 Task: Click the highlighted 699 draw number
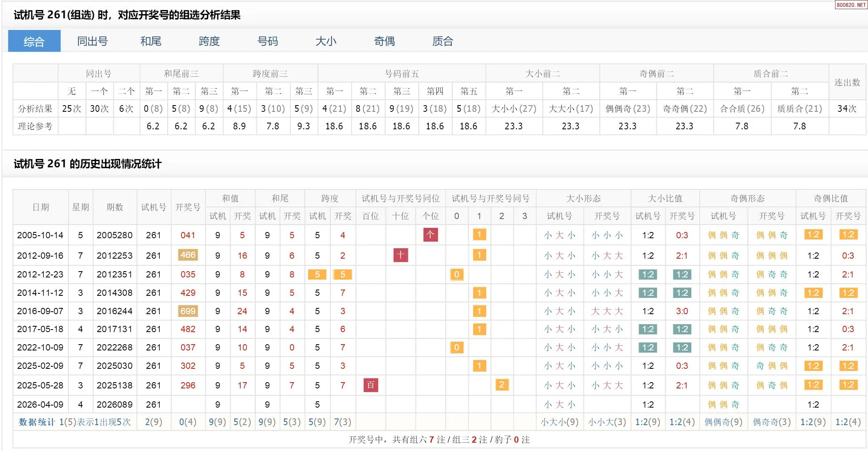[x=188, y=311]
